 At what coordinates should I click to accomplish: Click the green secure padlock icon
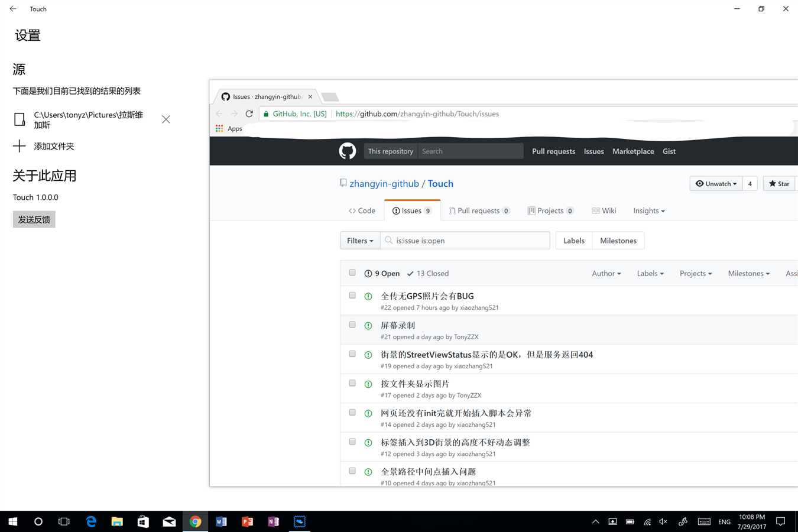coord(266,113)
